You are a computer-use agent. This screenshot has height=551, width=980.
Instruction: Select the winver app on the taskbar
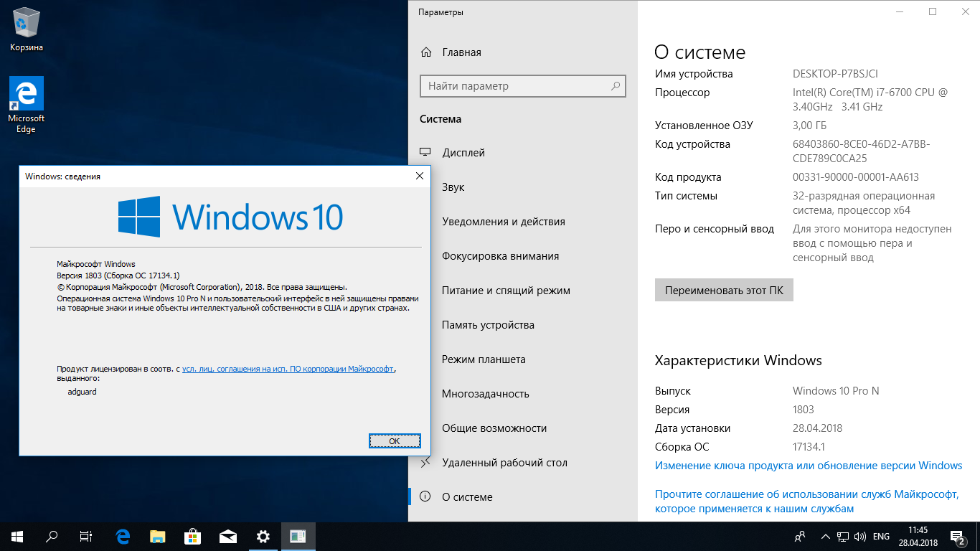[298, 536]
